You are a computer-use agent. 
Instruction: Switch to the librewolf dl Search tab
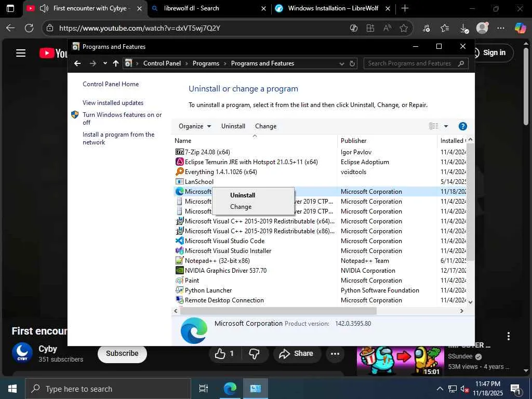pos(209,8)
